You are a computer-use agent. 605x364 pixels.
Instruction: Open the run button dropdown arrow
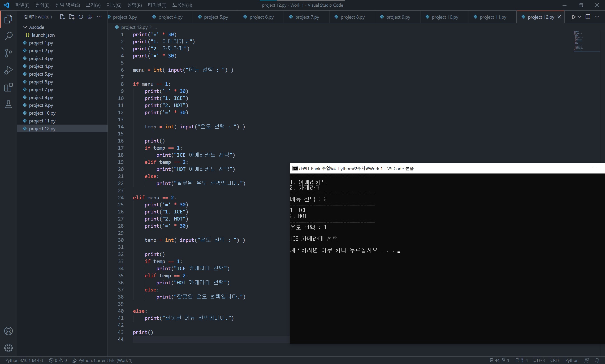[x=579, y=17]
